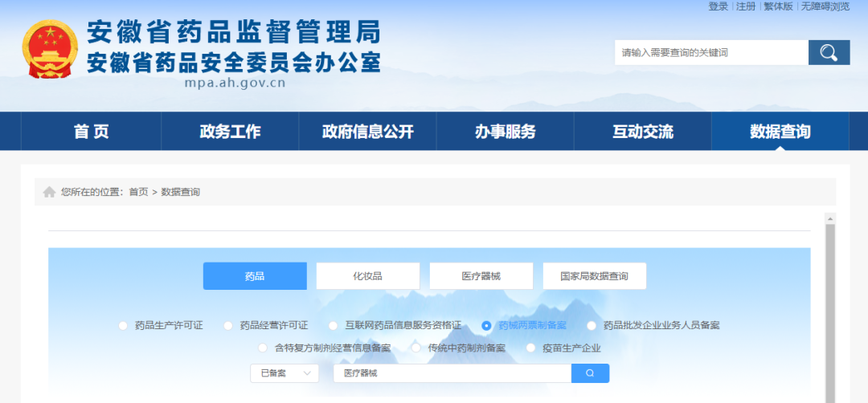Open 办事服务 navigation menu
Screen dimensions: 868x403
click(505, 132)
